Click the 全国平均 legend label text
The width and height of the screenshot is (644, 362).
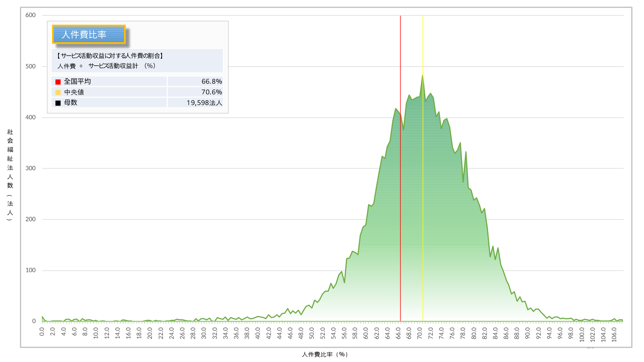(x=77, y=81)
